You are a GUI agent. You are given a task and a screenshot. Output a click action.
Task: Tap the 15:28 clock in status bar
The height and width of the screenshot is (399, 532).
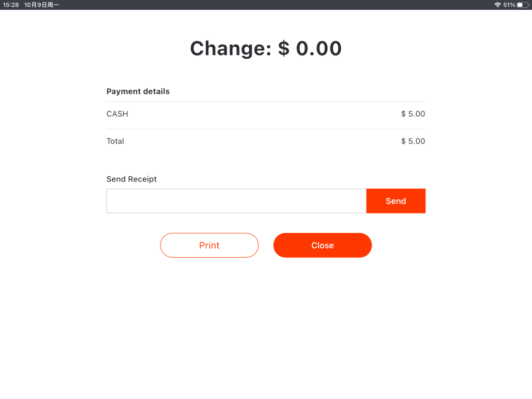(x=11, y=5)
